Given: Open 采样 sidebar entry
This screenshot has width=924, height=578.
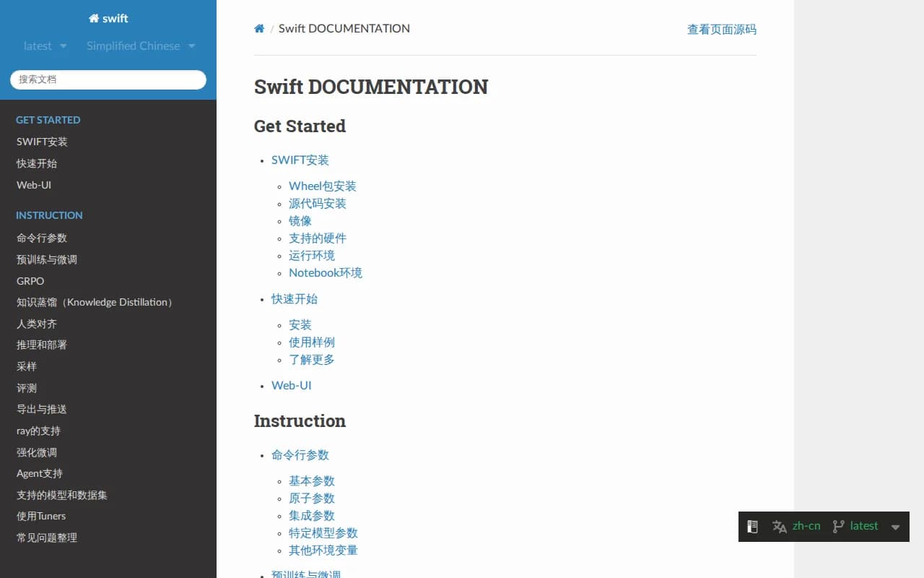Looking at the screenshot, I should coord(27,366).
